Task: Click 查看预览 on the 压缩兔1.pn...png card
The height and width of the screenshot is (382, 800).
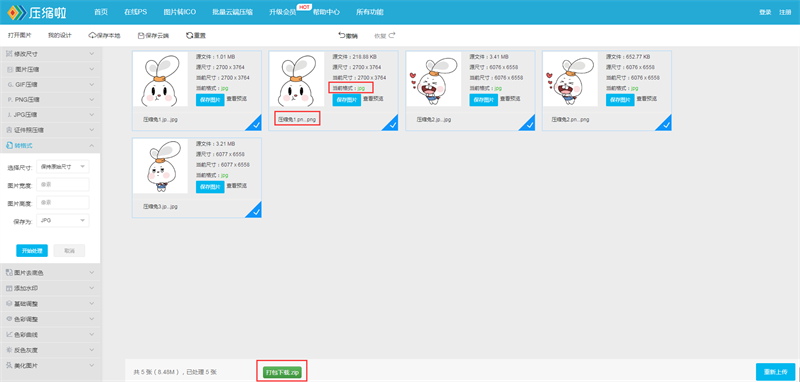Action: [x=373, y=99]
